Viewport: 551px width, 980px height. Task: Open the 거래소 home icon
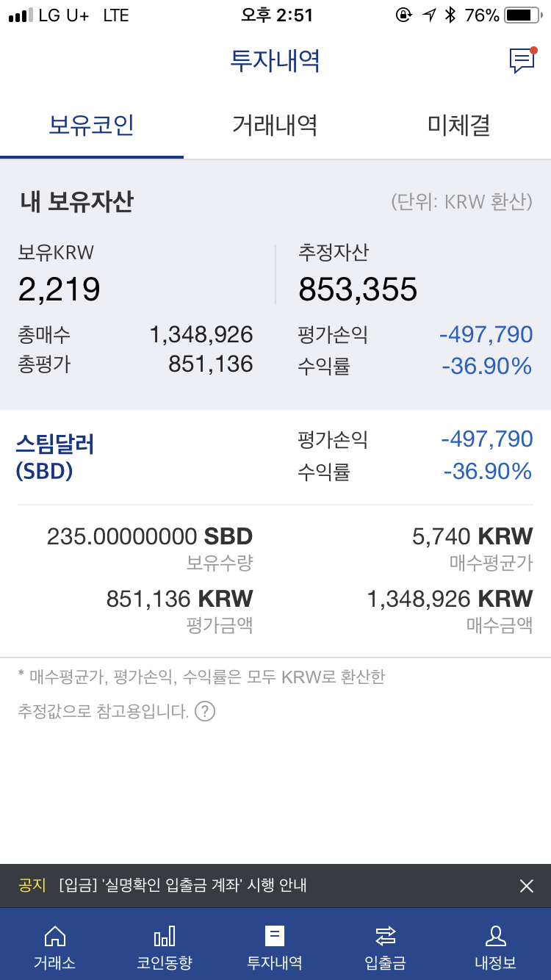[x=54, y=936]
